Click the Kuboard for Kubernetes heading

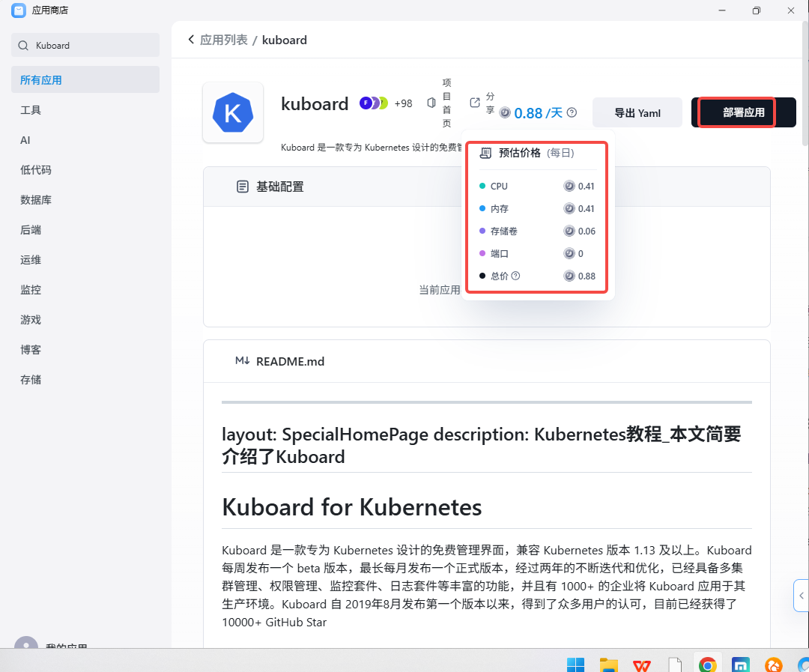[352, 507]
